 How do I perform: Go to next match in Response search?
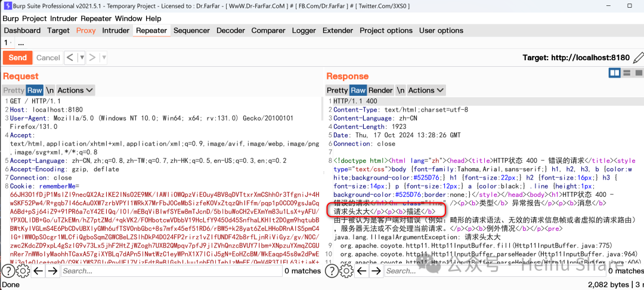(x=376, y=271)
